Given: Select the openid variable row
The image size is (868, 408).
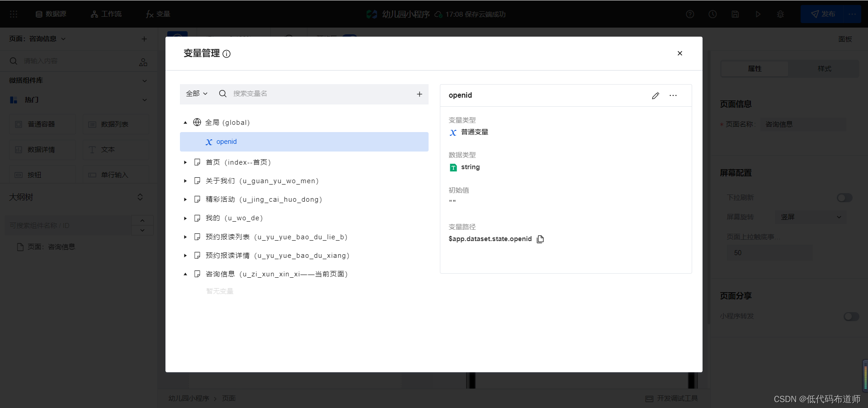Looking at the screenshot, I should pos(304,142).
